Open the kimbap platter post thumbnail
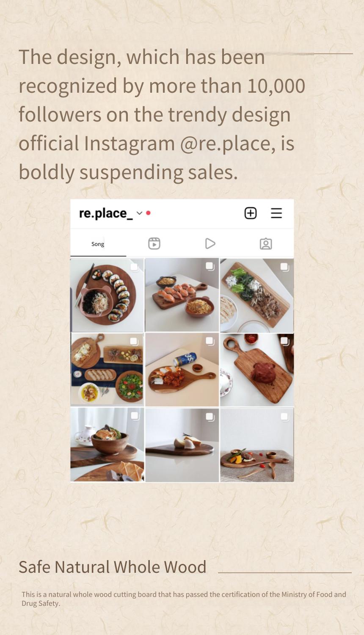 tap(108, 295)
